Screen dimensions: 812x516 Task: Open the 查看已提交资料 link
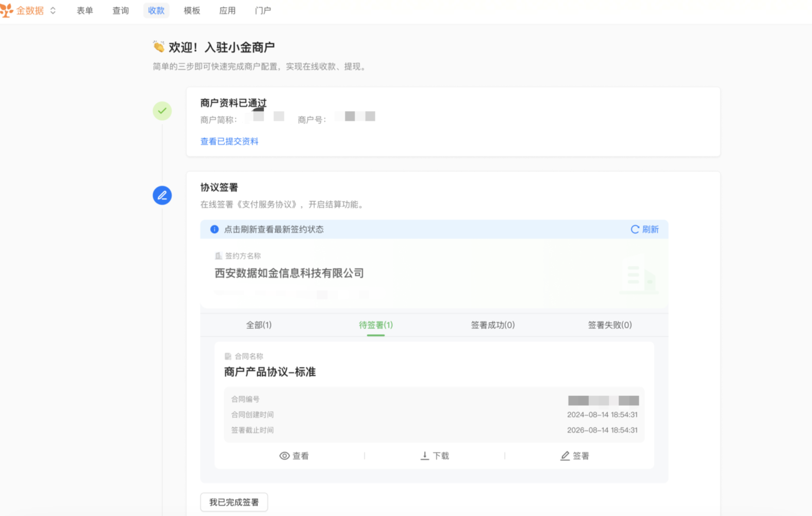[229, 141]
